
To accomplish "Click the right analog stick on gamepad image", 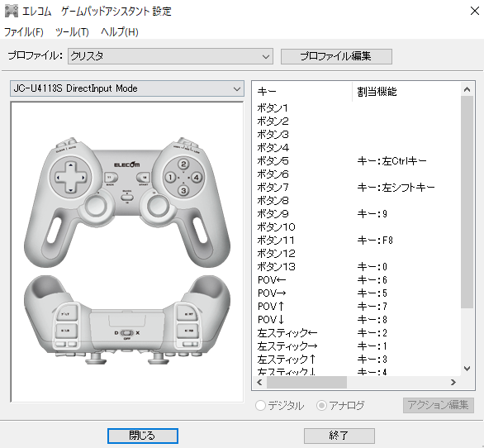I will 158,205.
